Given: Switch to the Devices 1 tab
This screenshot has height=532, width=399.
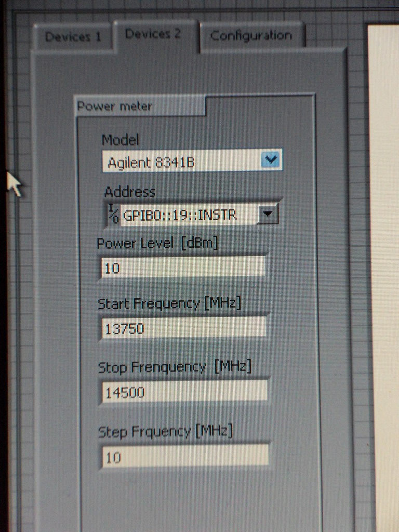Looking at the screenshot, I should (x=73, y=36).
